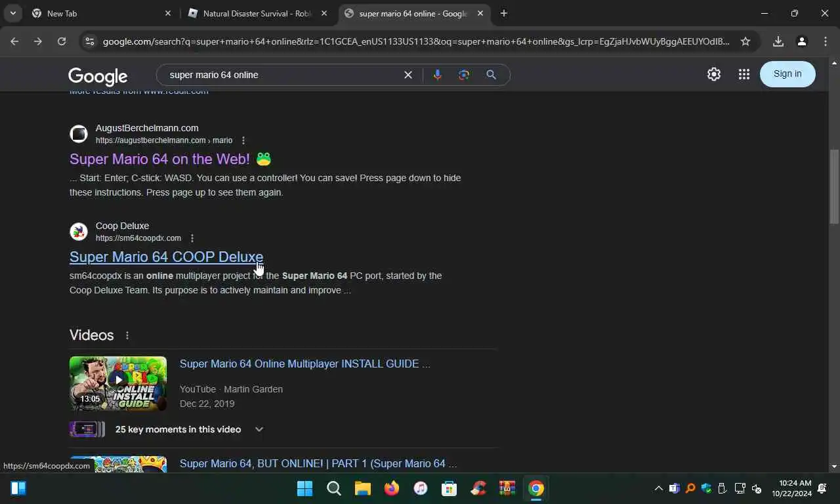Select the super mario 64 online tab
Screen dimensions: 840x504
tap(414, 13)
